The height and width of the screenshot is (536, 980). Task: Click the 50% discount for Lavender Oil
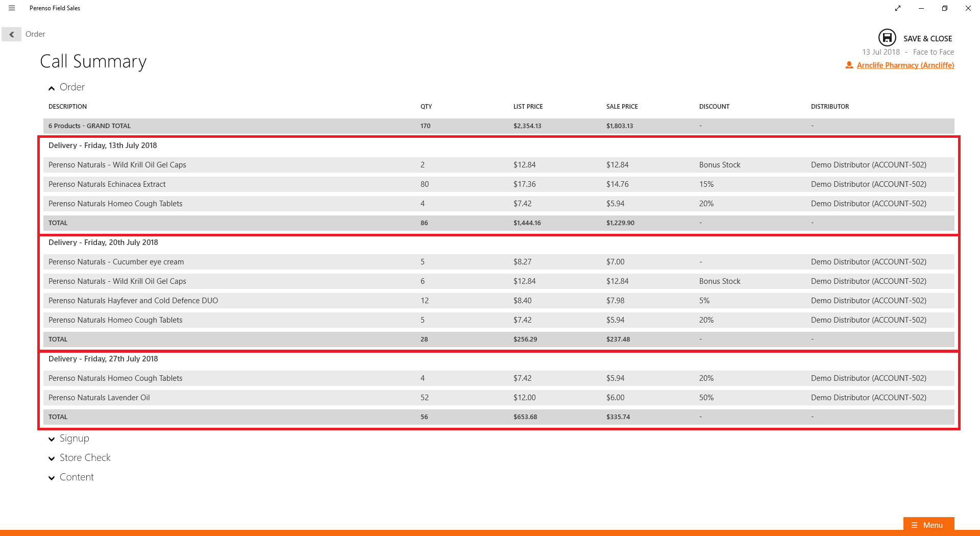point(706,398)
